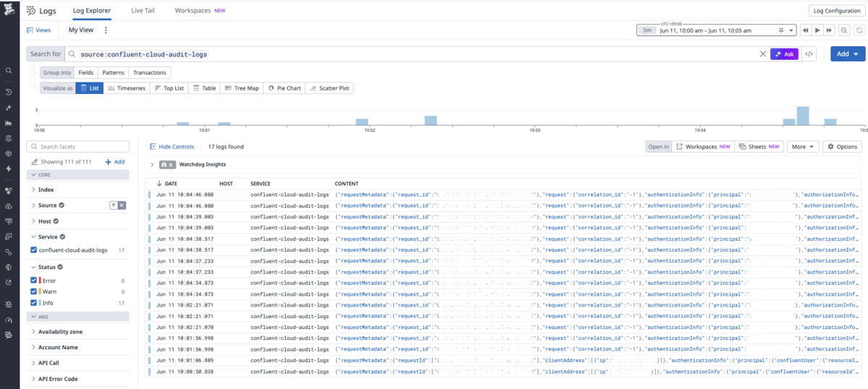Clear the search query with the X icon
868x389 pixels.
point(762,54)
